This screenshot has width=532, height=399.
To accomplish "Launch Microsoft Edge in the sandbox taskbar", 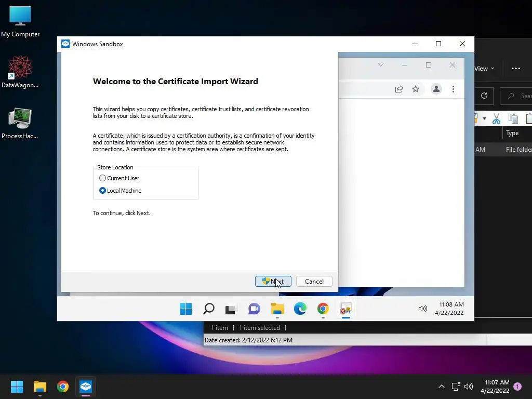I will [300, 309].
